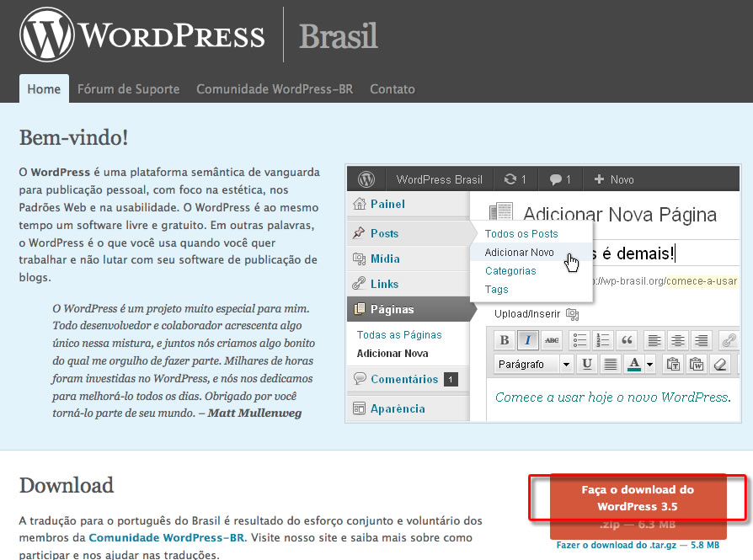Open the text color dropdown arrow
The height and width of the screenshot is (560, 753).
click(649, 364)
